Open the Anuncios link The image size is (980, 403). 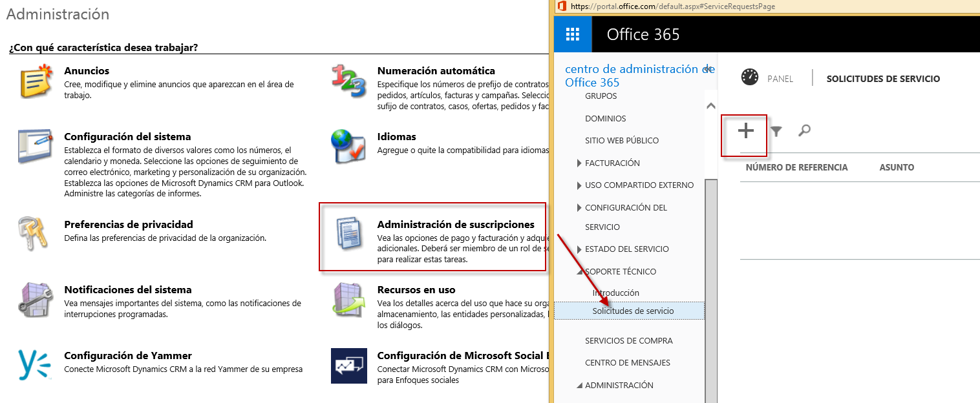[x=87, y=71]
